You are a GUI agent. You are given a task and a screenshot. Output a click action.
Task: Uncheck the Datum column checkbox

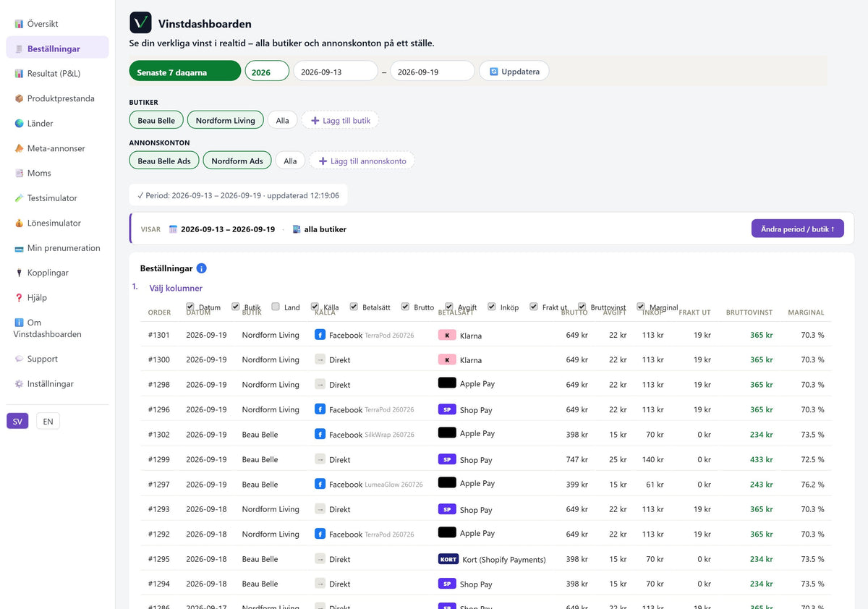click(190, 307)
